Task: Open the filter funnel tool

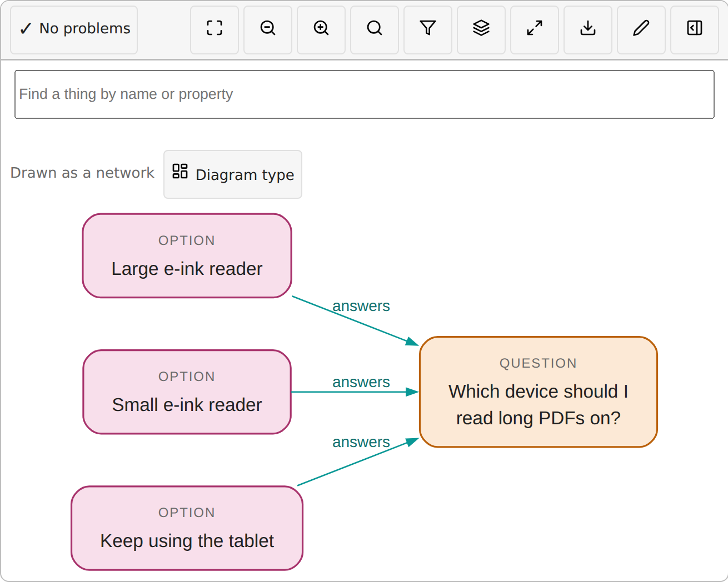Action: (428, 30)
